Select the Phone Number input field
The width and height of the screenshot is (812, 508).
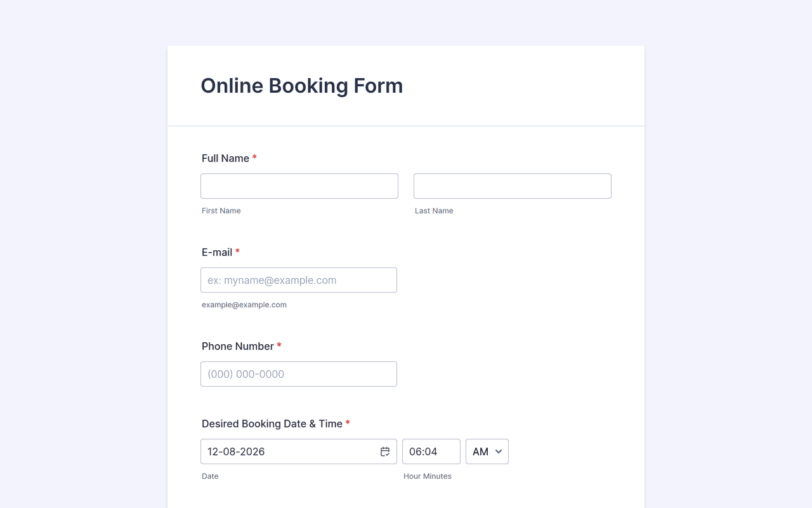(299, 374)
